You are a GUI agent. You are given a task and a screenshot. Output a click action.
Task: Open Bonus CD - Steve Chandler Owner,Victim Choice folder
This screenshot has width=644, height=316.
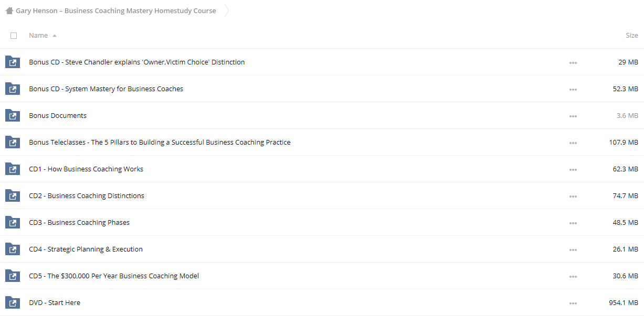pyautogui.click(x=136, y=62)
